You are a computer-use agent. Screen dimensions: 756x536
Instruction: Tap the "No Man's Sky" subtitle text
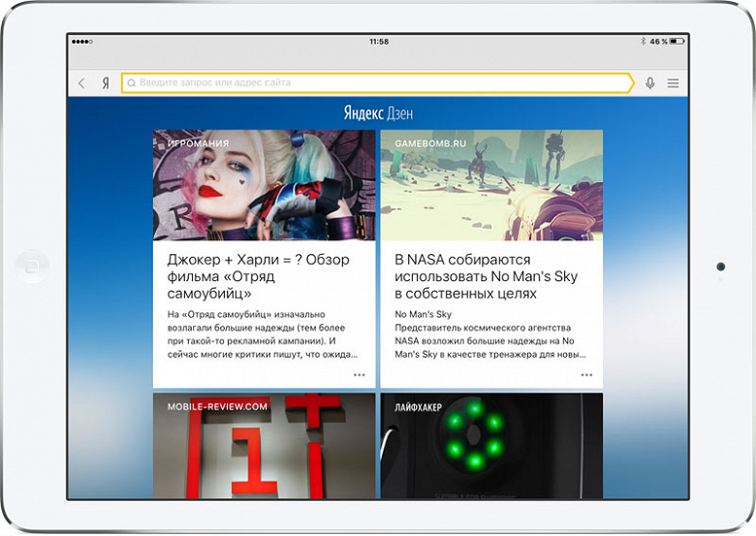coord(423,314)
